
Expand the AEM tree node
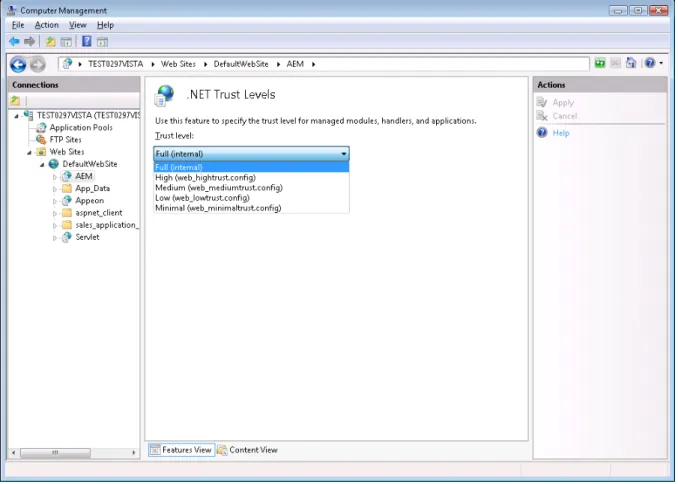(54, 177)
